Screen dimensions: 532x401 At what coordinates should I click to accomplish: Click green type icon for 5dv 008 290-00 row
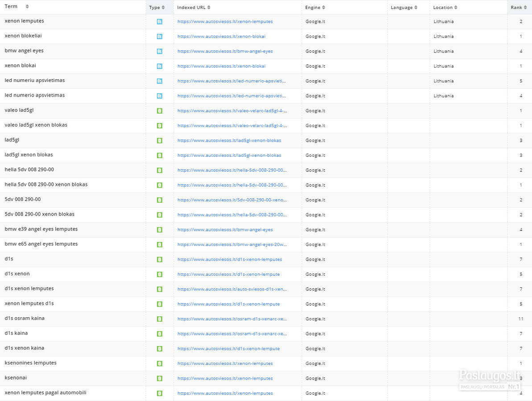(160, 200)
